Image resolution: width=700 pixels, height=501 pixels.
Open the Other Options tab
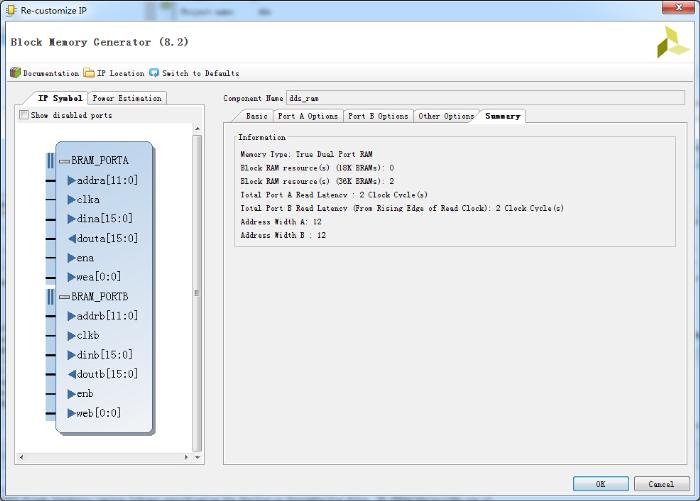click(445, 116)
